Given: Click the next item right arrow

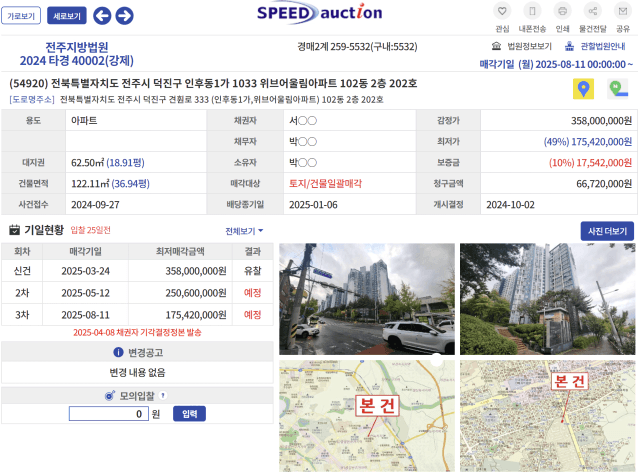Looking at the screenshot, I should tap(124, 16).
